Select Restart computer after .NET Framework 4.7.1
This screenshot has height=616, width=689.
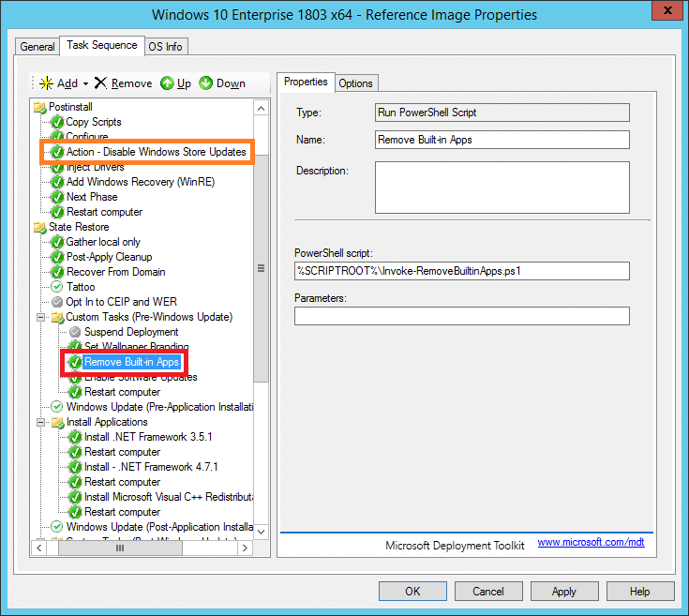pos(122,482)
